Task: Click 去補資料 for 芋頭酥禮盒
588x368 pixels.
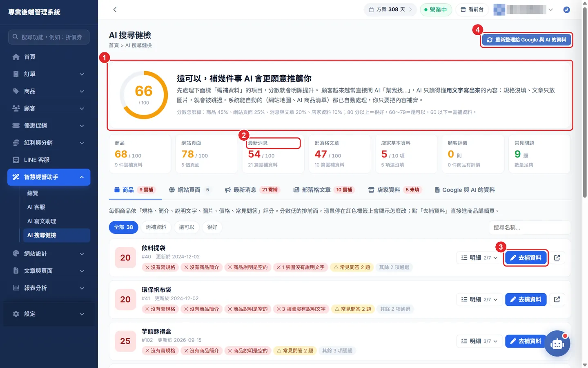Action: click(526, 341)
